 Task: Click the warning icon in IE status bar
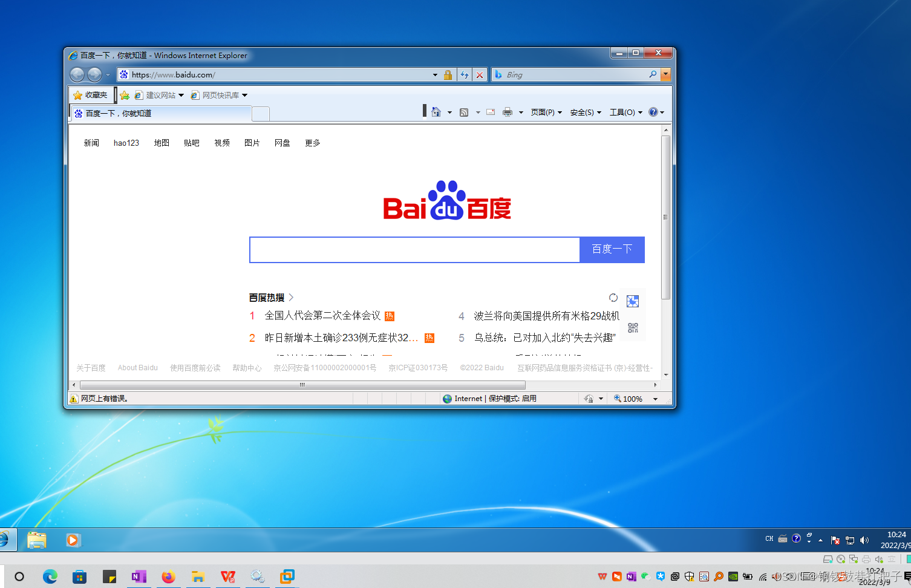tap(74, 399)
